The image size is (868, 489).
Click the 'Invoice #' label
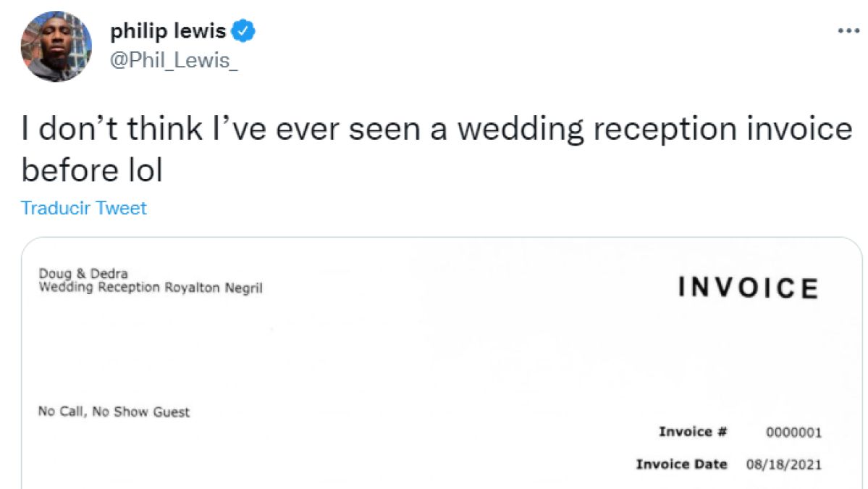click(x=693, y=432)
